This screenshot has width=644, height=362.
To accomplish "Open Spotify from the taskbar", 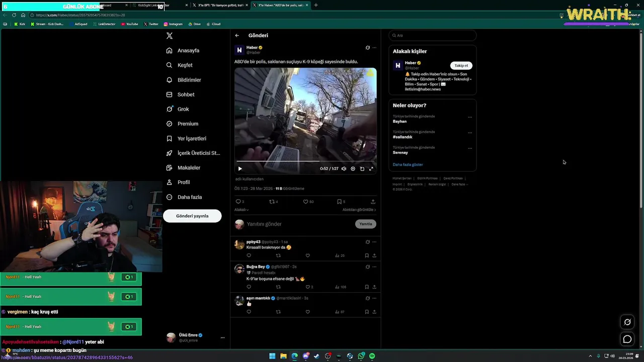I will point(372,356).
